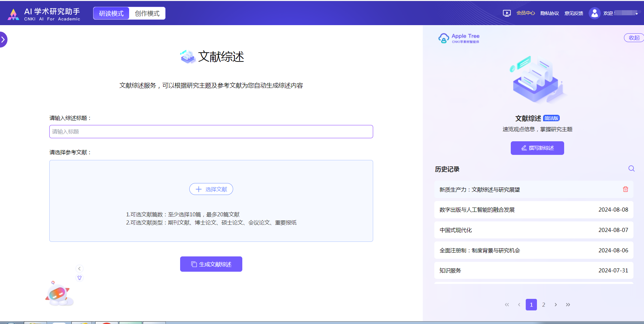Switch to 创作模式

click(147, 14)
